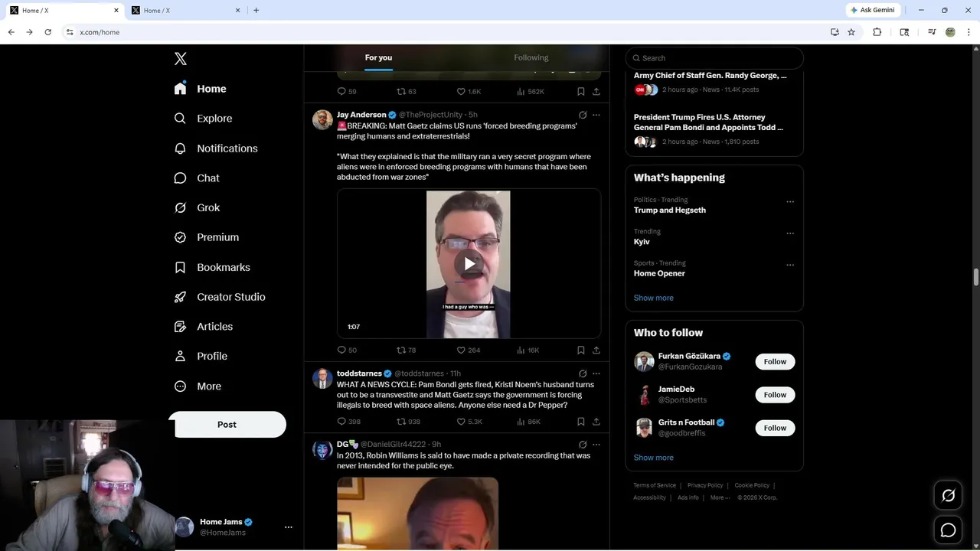Open the Cookie Policy link

752,485
